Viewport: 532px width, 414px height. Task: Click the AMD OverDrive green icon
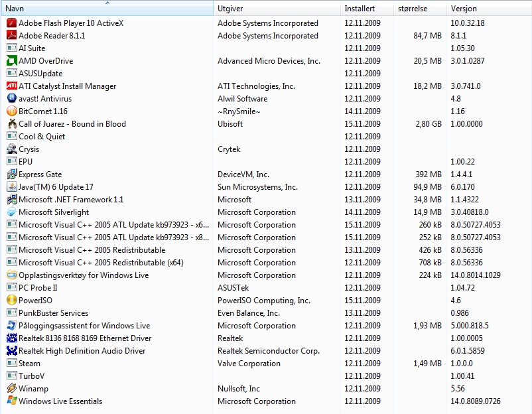point(11,61)
